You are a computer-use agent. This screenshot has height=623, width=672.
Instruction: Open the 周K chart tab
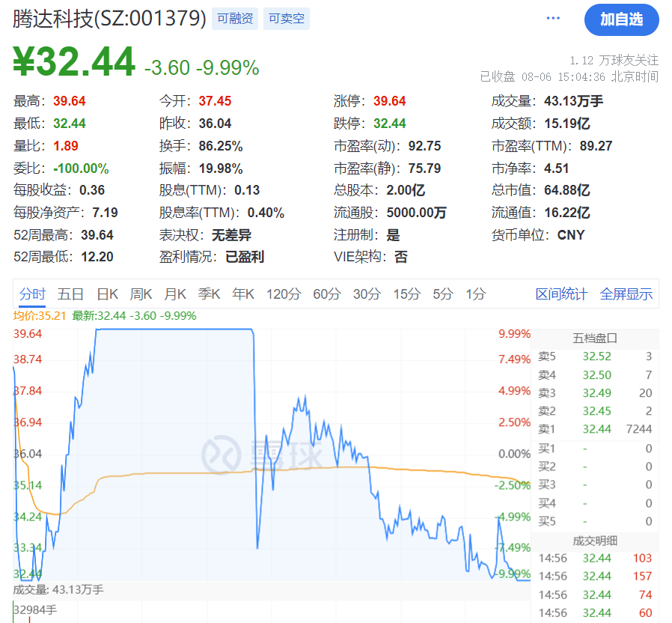141,294
